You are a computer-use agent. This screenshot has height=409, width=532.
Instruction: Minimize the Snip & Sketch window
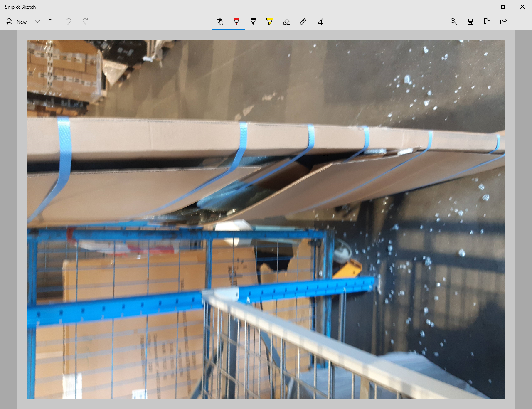coord(484,7)
